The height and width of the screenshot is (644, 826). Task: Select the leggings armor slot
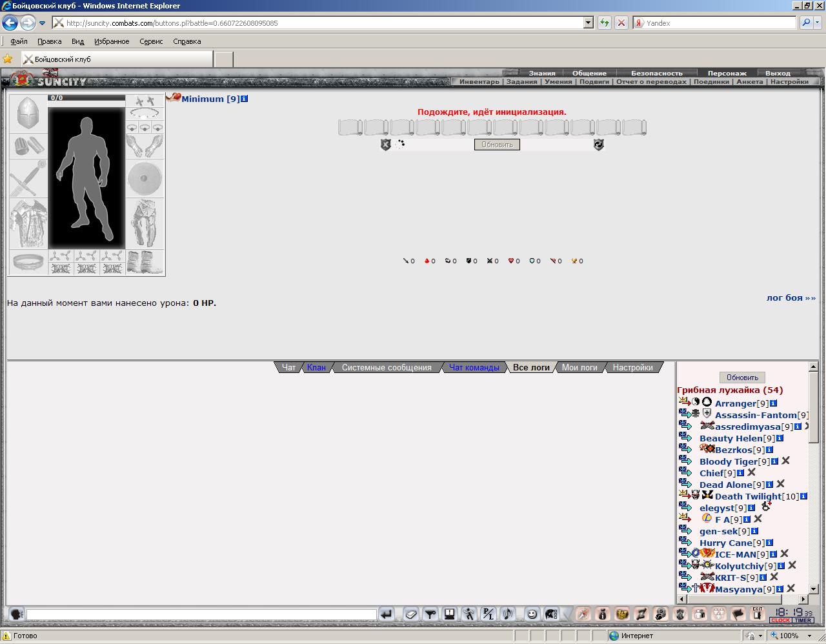145,223
